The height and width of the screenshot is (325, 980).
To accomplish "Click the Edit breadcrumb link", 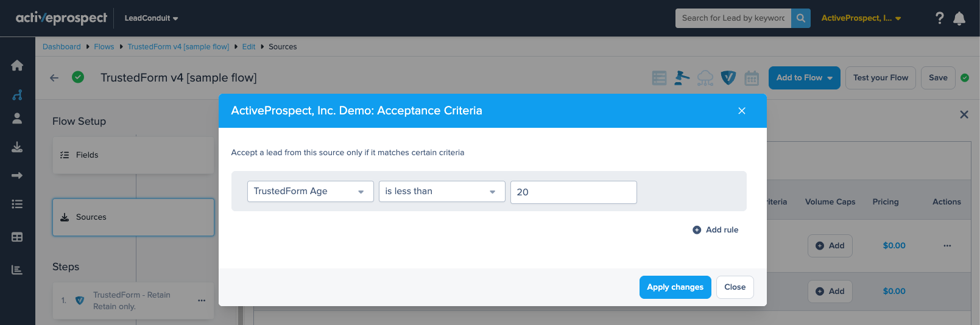I will point(249,47).
